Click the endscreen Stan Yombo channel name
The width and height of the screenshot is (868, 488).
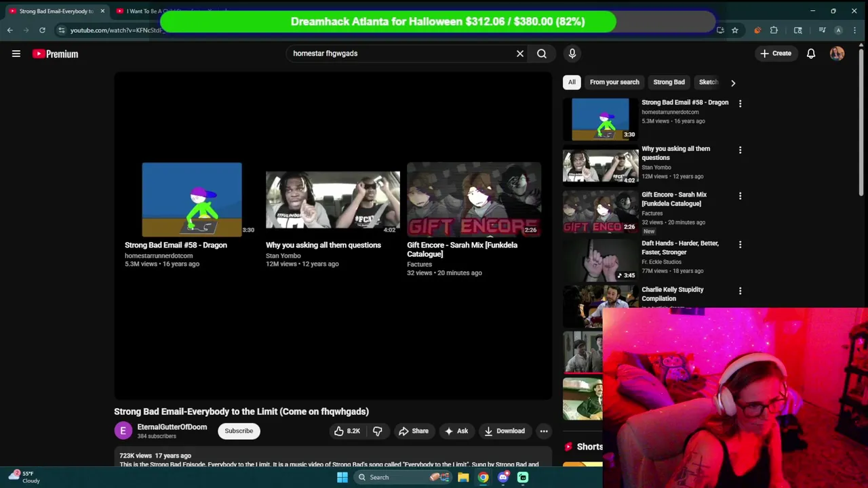pos(283,256)
